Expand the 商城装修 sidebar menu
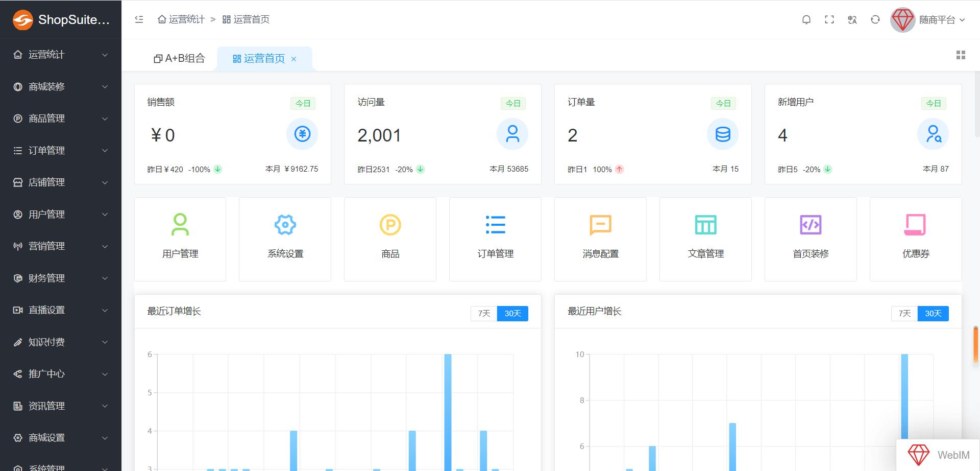 click(x=61, y=87)
